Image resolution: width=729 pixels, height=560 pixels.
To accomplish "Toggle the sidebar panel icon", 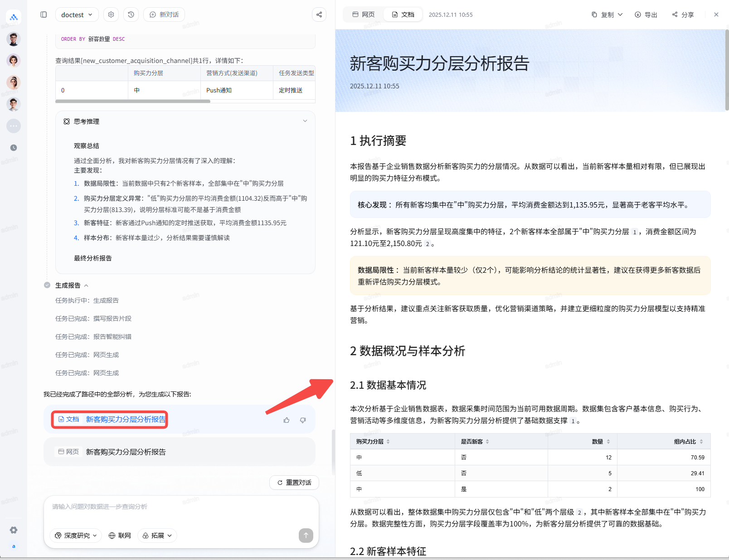I will pyautogui.click(x=44, y=14).
